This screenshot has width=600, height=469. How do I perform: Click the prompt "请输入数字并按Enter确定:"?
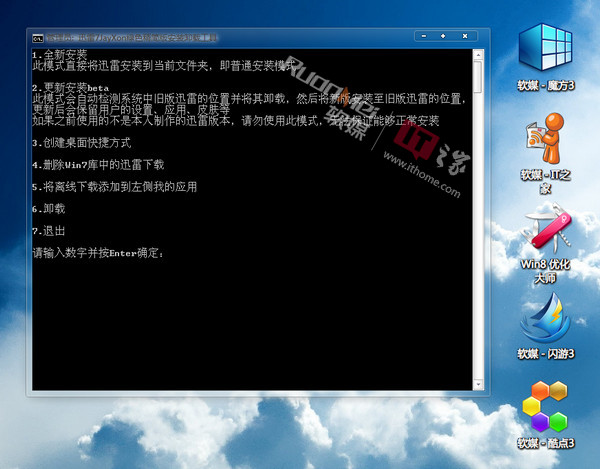pyautogui.click(x=98, y=253)
